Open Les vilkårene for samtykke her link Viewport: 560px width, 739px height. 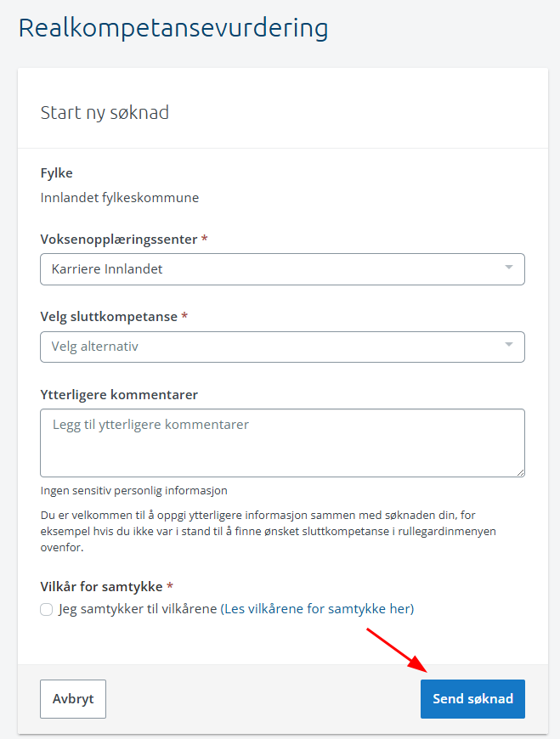coord(317,609)
